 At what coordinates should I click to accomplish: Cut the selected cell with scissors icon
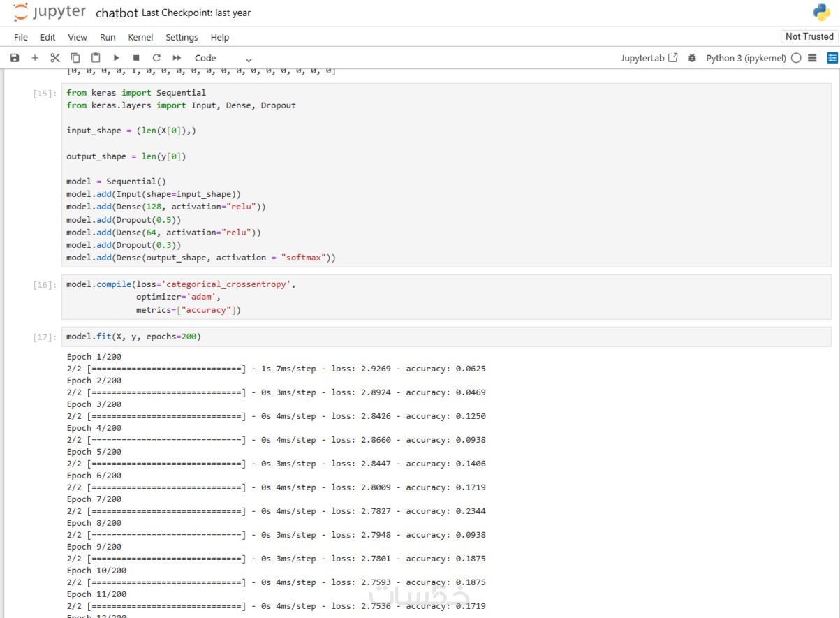point(55,58)
